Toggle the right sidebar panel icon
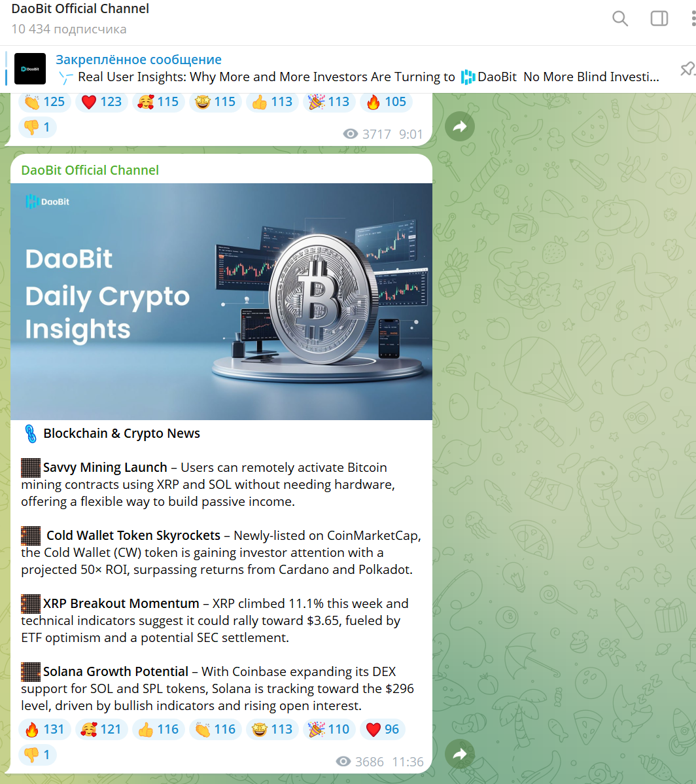 659,18
